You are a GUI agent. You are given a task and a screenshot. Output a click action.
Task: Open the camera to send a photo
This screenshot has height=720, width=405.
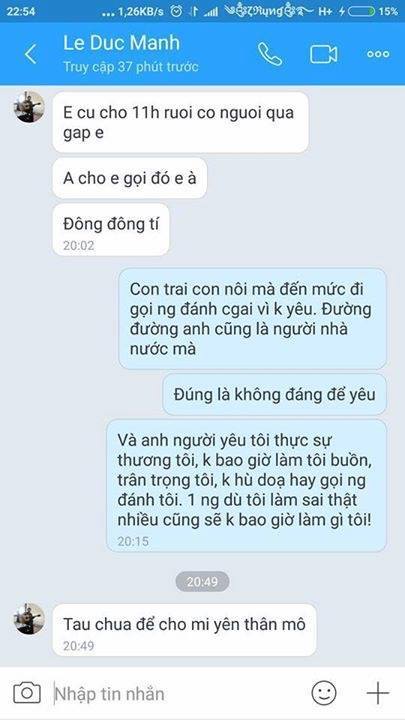click(27, 692)
